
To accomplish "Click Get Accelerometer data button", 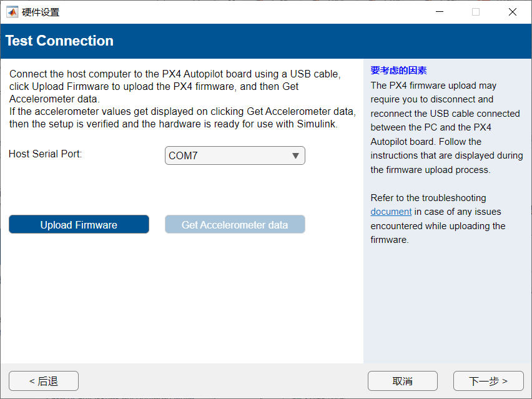I will click(235, 225).
